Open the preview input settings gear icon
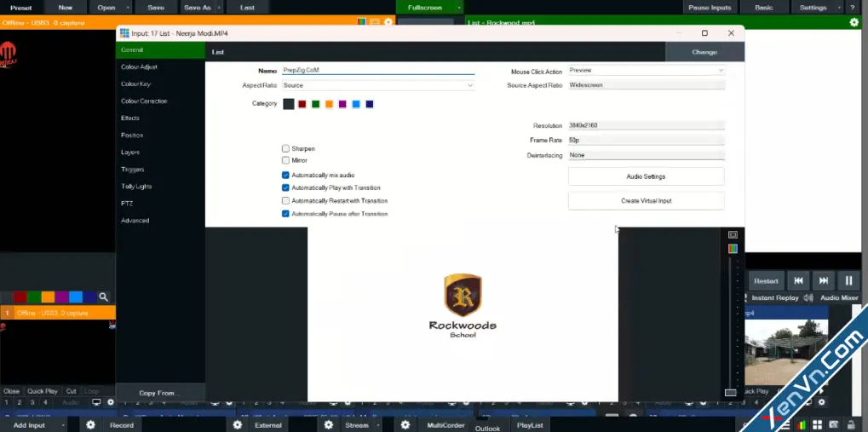The image size is (868, 432). (388, 22)
